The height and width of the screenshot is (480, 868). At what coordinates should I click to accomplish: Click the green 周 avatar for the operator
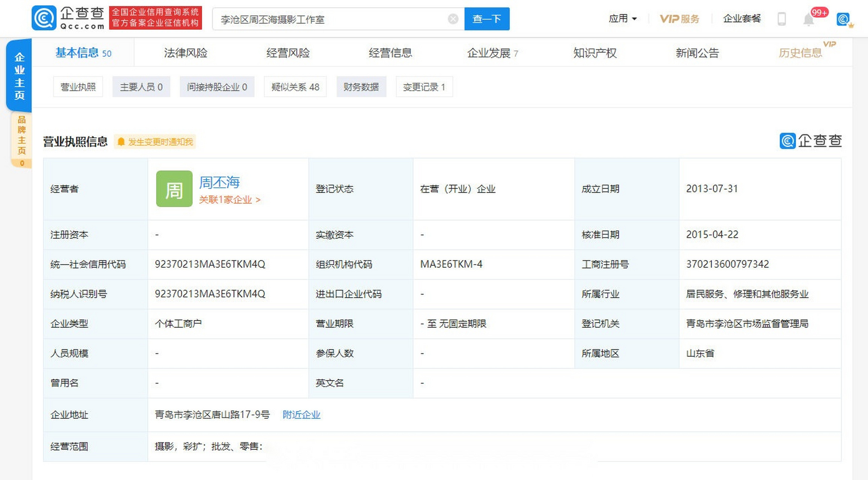coord(174,189)
